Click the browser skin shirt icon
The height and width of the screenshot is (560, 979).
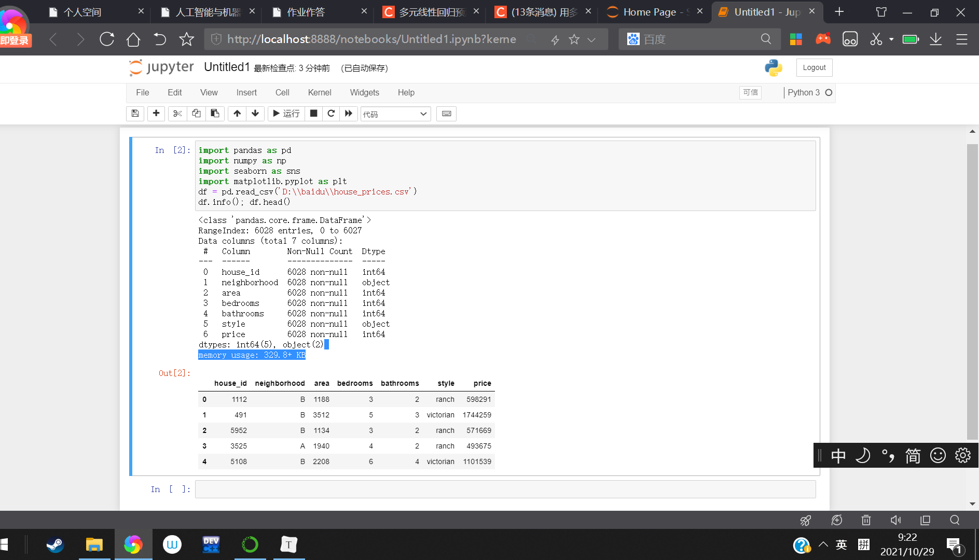881,11
